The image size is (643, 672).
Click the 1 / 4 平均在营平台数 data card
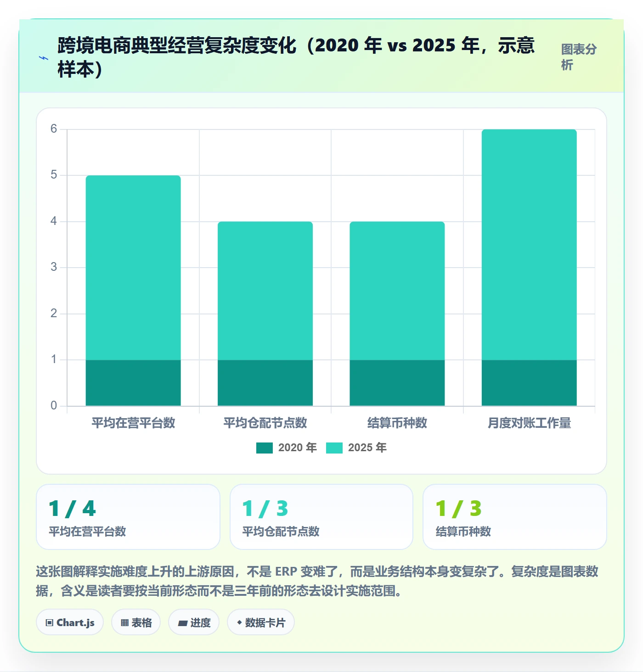[128, 517]
